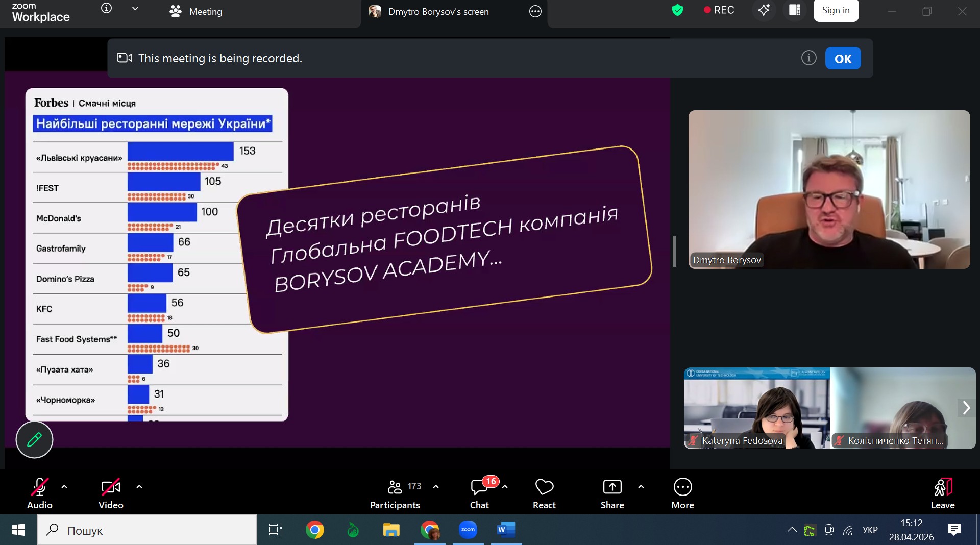The width and height of the screenshot is (980, 545).
Task: Open the Zoom taskbar icon
Action: pyautogui.click(x=468, y=530)
